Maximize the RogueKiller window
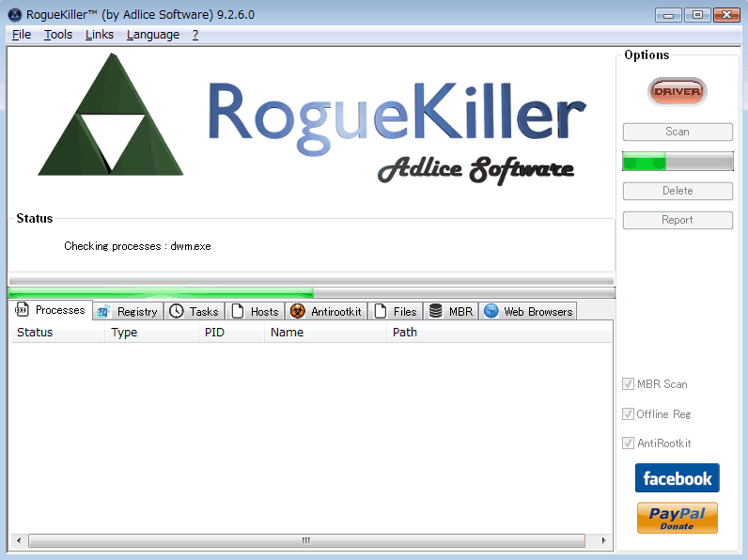Screen dimensions: 748x560 [697, 15]
